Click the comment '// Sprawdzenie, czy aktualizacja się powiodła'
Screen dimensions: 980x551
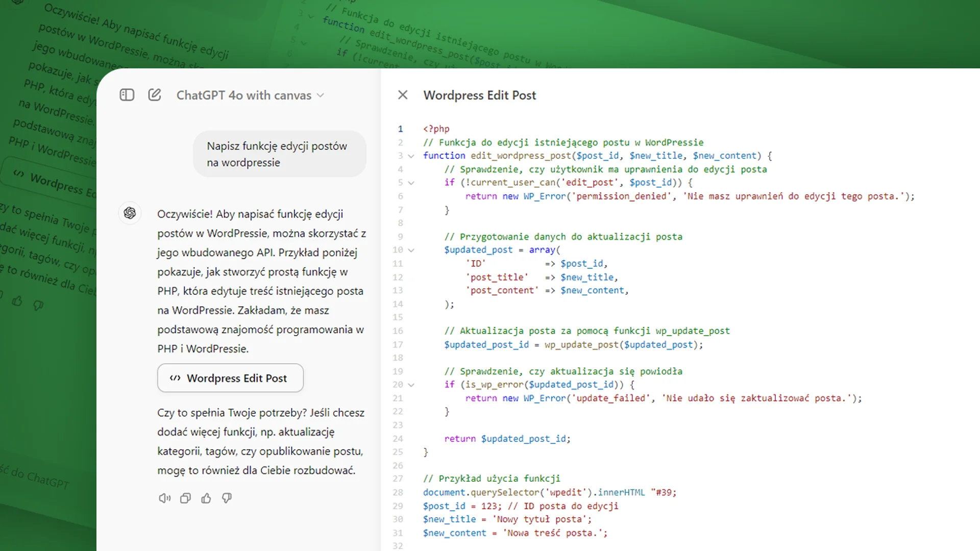point(563,371)
